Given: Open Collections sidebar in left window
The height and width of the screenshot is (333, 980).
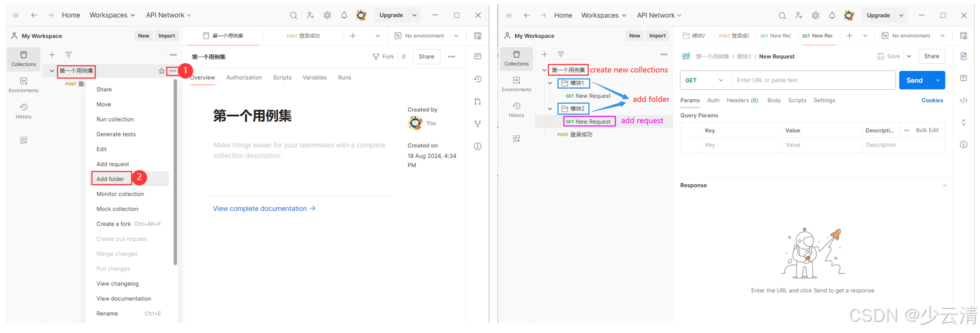Looking at the screenshot, I should (x=24, y=59).
